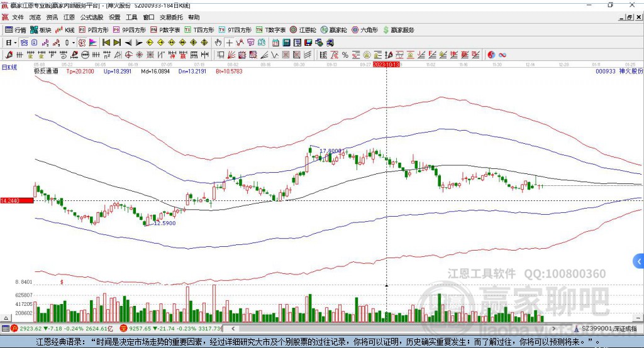Move chart left with black arrow

[128, 43]
